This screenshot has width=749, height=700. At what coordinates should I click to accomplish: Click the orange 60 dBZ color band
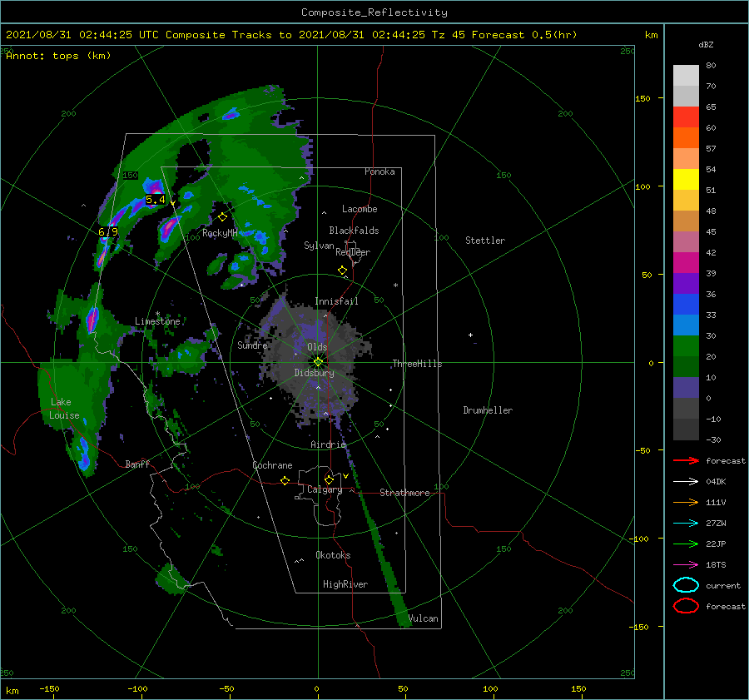pos(686,138)
